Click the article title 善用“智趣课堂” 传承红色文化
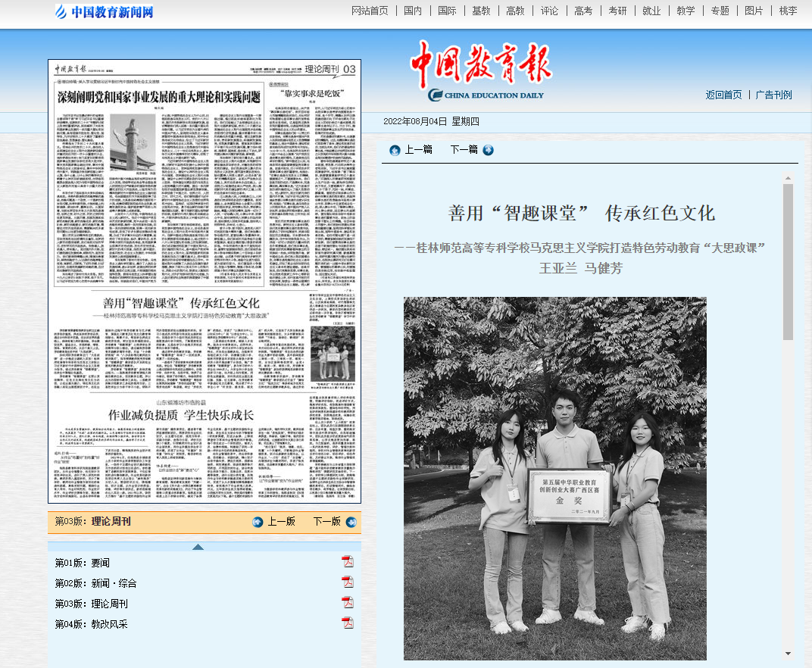The height and width of the screenshot is (668, 812). pyautogui.click(x=582, y=214)
